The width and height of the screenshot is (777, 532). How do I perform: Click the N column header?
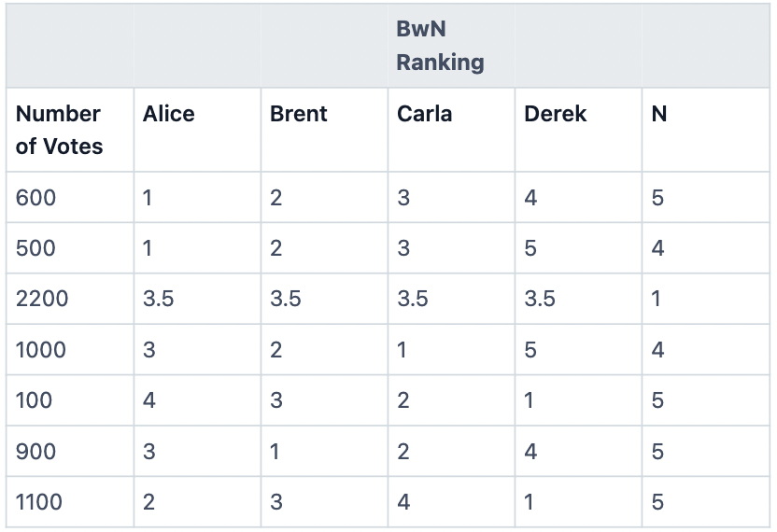[658, 114]
